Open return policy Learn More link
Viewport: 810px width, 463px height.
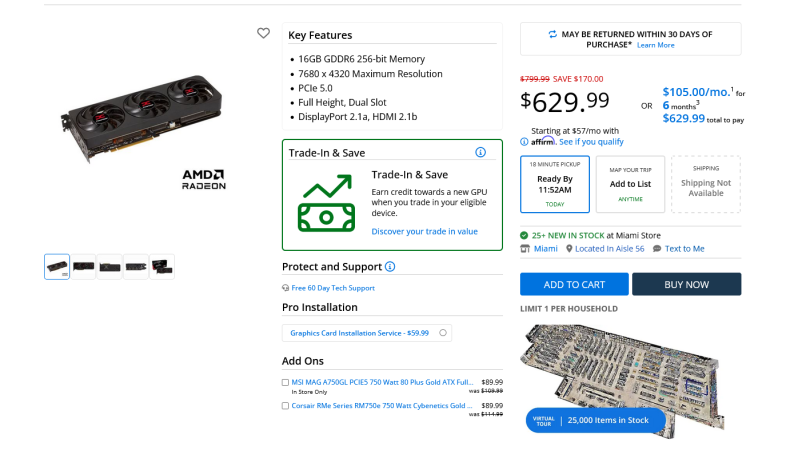[x=656, y=45]
